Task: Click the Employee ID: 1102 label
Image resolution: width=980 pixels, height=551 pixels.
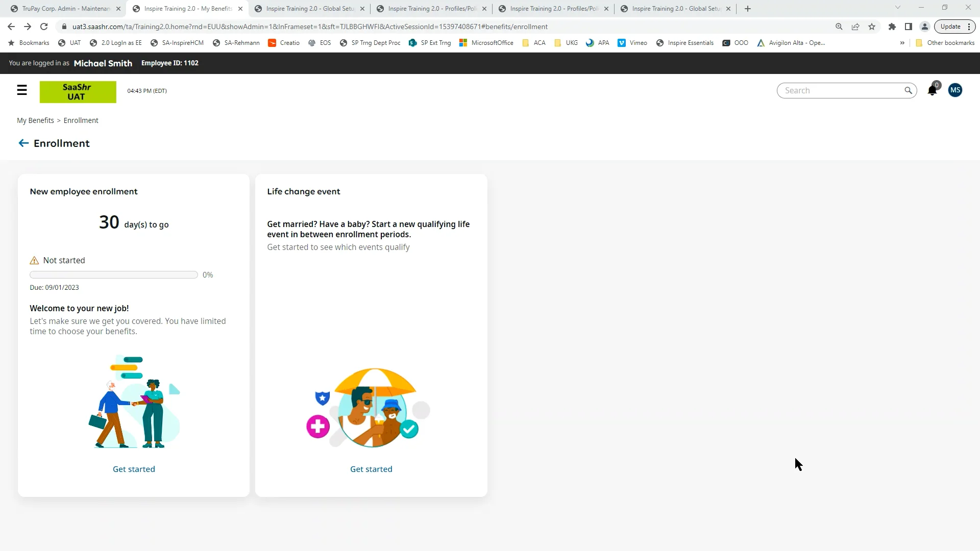Action: point(170,63)
